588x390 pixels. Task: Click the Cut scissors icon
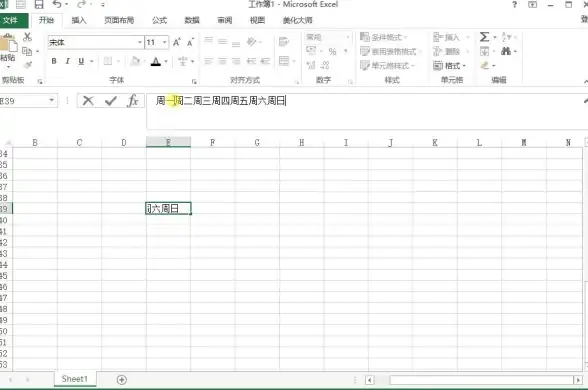click(x=27, y=37)
